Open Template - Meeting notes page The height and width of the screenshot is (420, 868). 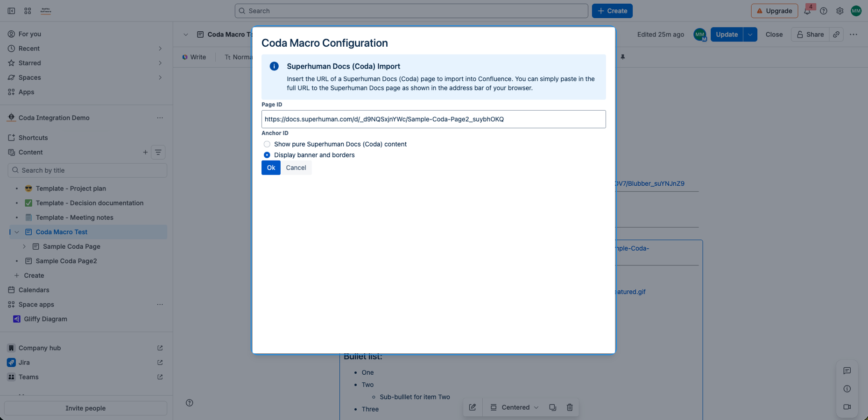75,217
